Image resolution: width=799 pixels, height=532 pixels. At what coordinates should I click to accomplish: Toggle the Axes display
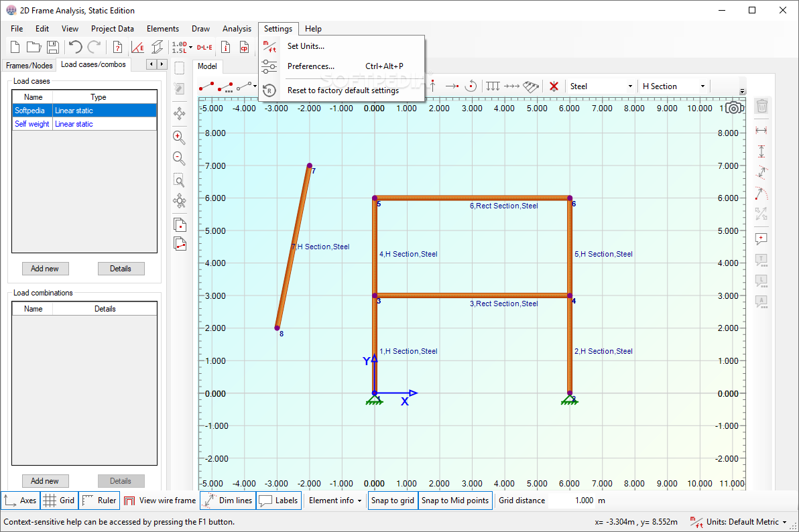(21, 501)
